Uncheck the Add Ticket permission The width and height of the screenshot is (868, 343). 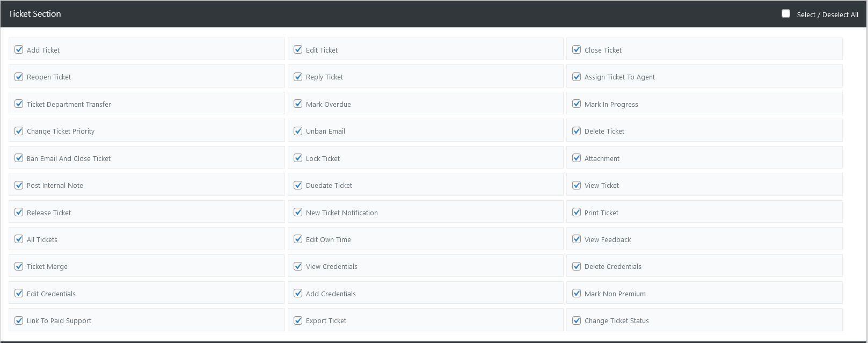(x=19, y=49)
